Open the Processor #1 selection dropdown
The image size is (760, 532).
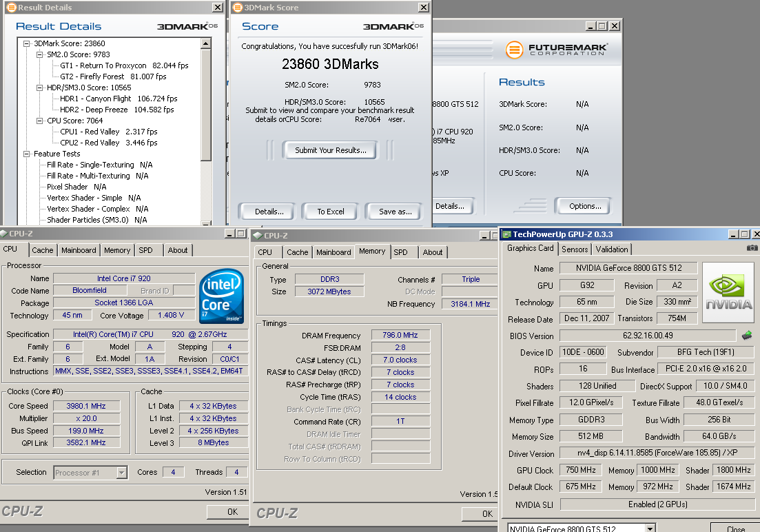[x=122, y=472]
